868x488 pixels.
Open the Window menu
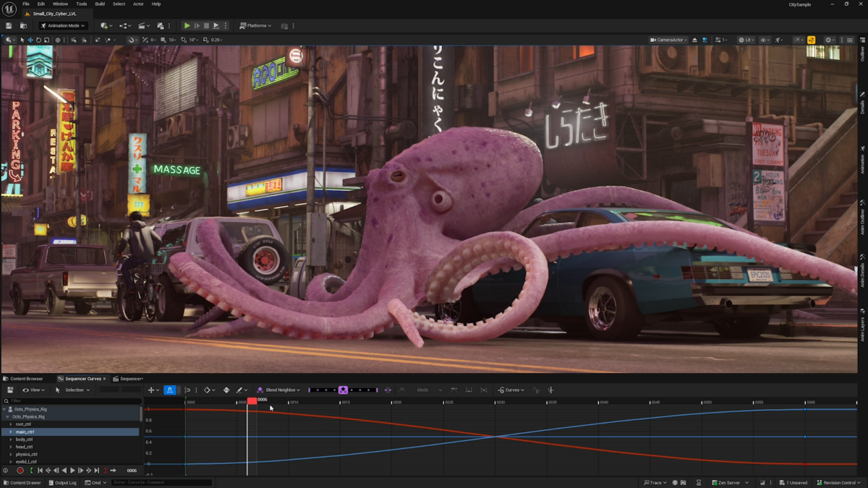click(60, 4)
